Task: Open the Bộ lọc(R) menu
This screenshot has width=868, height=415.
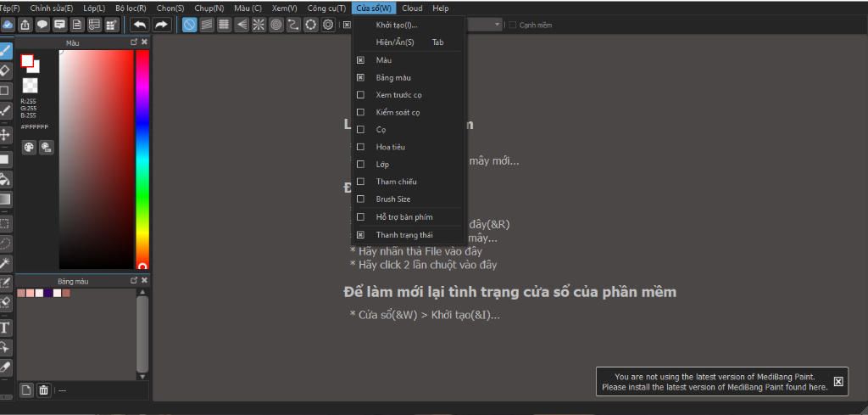Action: 131,8
